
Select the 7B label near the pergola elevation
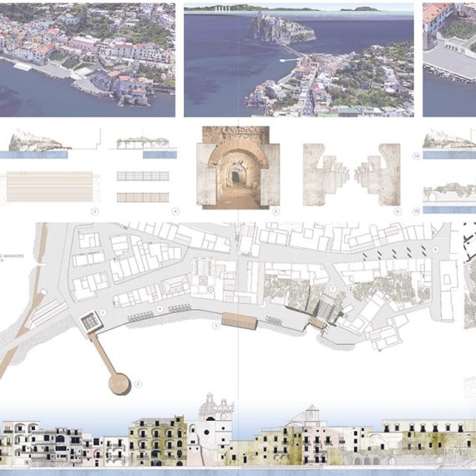point(417,211)
